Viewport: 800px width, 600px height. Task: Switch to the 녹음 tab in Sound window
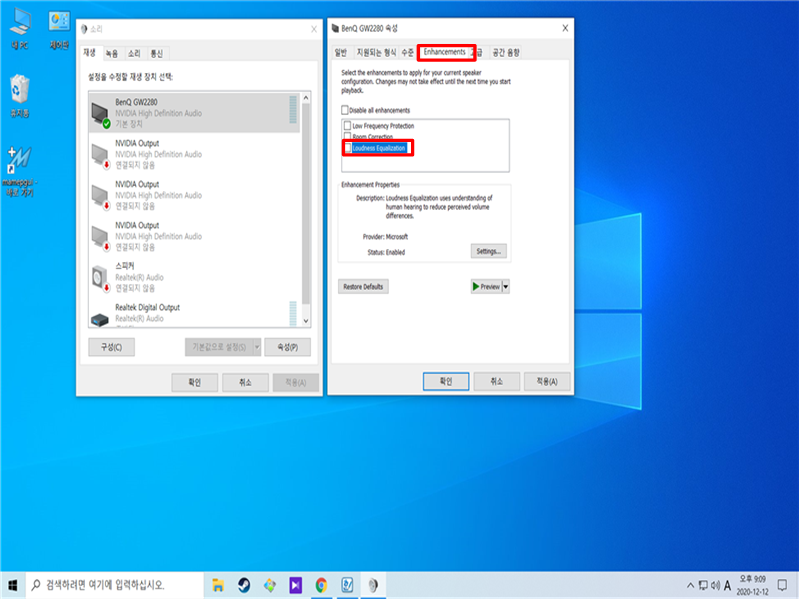[x=112, y=54]
